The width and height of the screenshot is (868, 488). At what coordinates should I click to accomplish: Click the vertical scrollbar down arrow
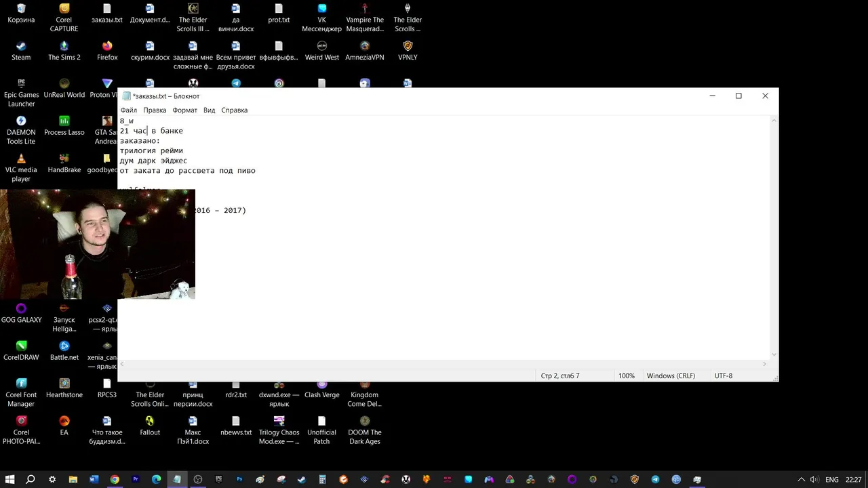(774, 354)
